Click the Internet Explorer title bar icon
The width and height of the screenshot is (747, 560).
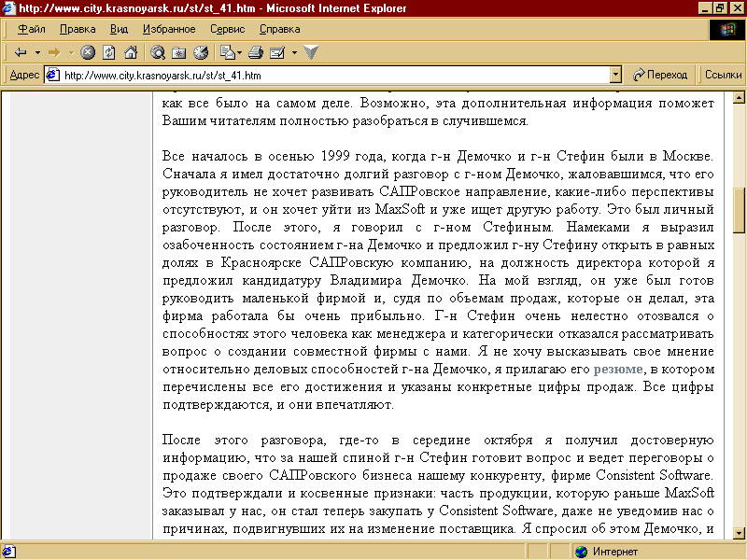click(x=8, y=8)
